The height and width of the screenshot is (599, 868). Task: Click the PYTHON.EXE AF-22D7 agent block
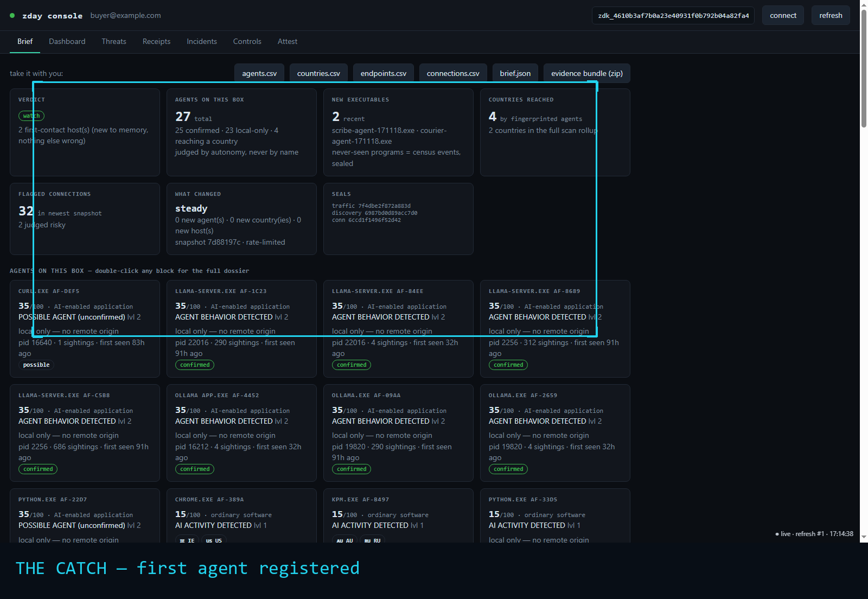tap(85, 515)
